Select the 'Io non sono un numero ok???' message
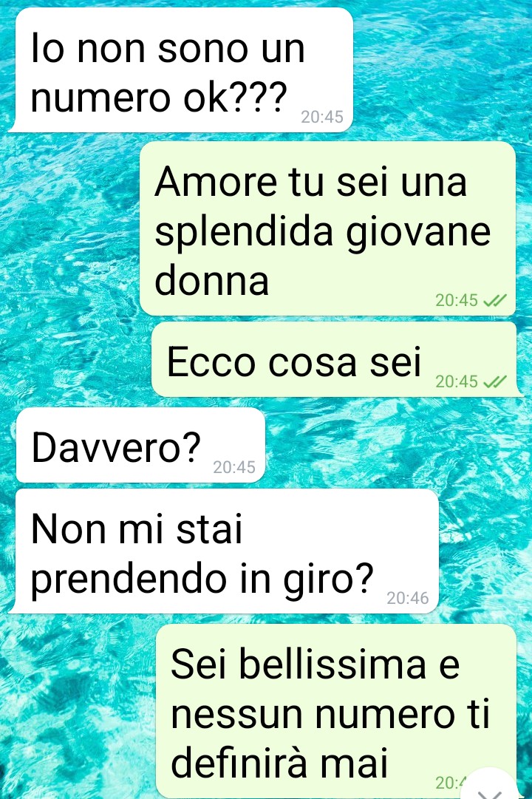The height and width of the screenshot is (799, 532). [x=180, y=69]
